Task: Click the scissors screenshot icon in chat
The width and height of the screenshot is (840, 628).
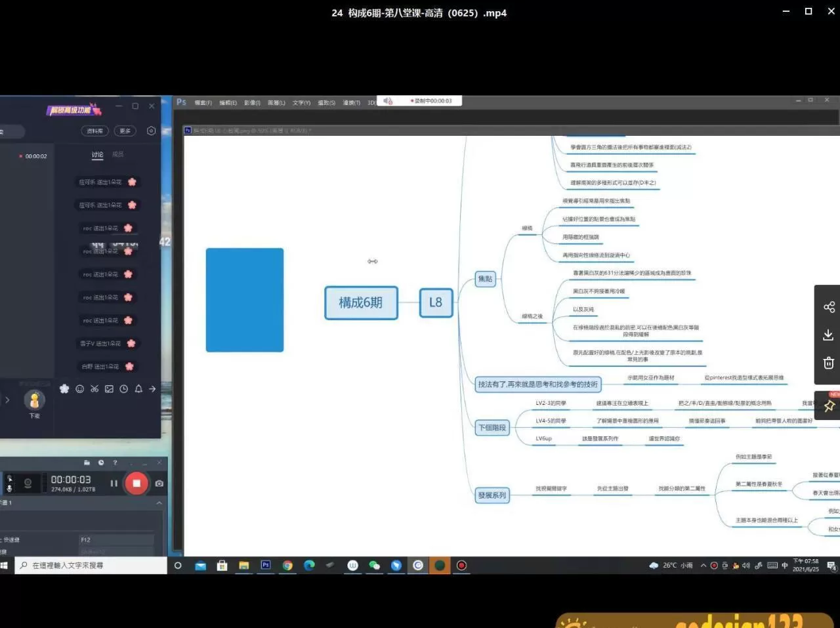Action: [94, 389]
